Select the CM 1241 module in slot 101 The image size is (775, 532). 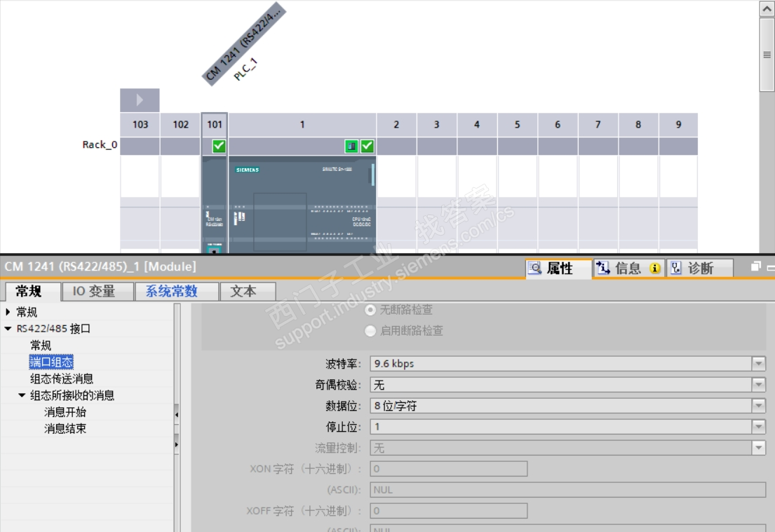215,205
